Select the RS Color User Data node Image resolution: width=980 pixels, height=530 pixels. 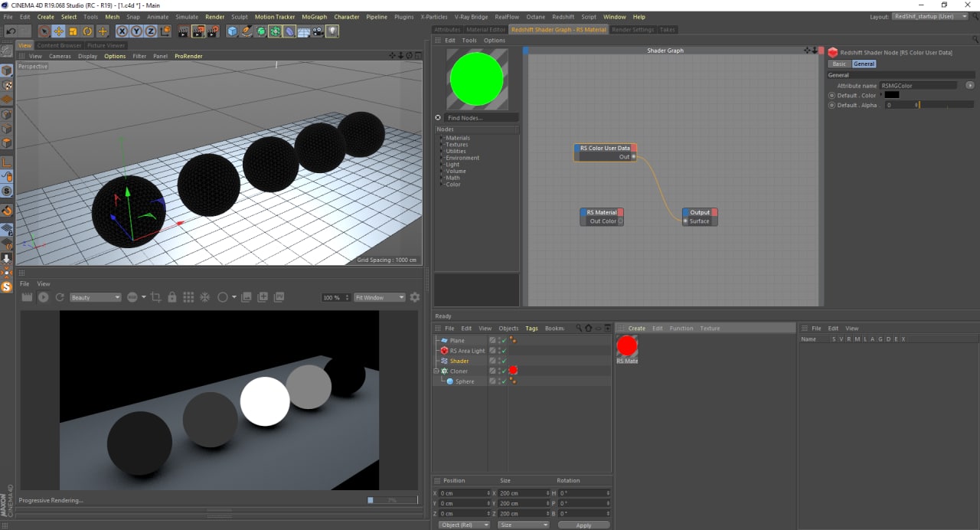605,152
